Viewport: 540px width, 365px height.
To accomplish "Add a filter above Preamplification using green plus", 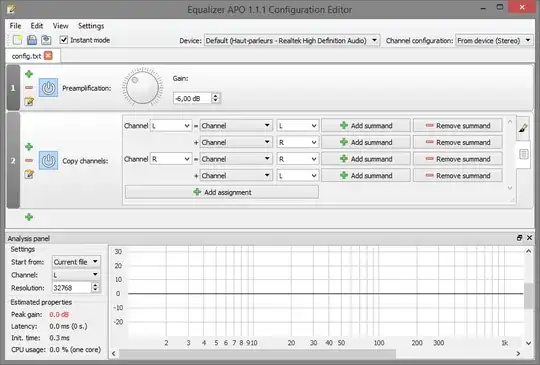I will [x=29, y=74].
